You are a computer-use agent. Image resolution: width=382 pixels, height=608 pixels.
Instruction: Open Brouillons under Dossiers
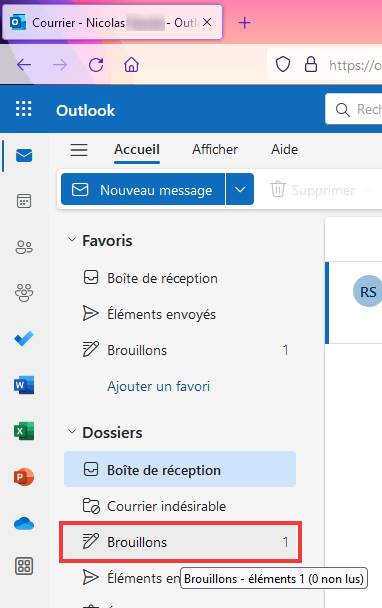click(x=180, y=542)
